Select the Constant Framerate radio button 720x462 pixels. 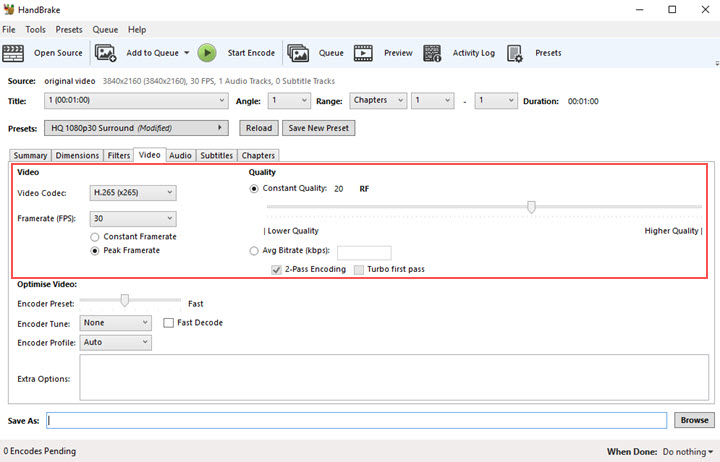click(x=95, y=237)
